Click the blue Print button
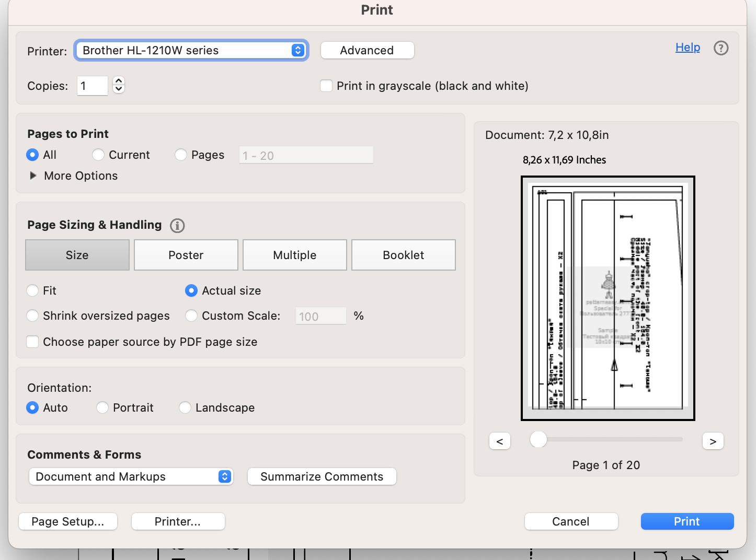756x560 pixels. point(687,521)
